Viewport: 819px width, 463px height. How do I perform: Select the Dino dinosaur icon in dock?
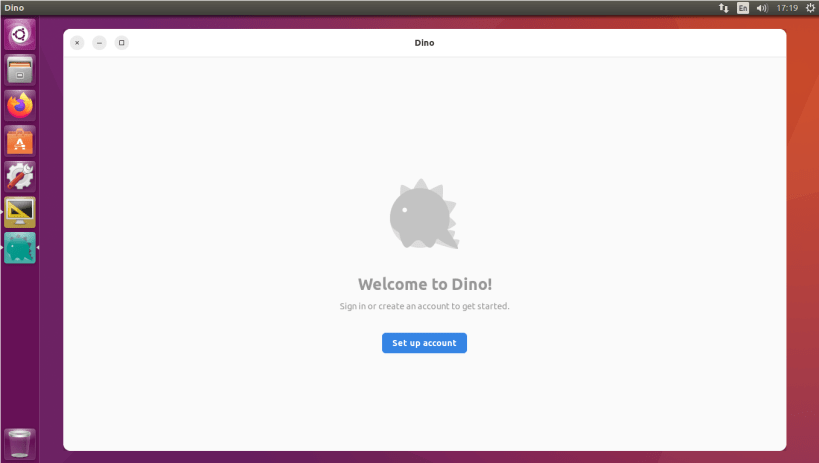tap(20, 248)
